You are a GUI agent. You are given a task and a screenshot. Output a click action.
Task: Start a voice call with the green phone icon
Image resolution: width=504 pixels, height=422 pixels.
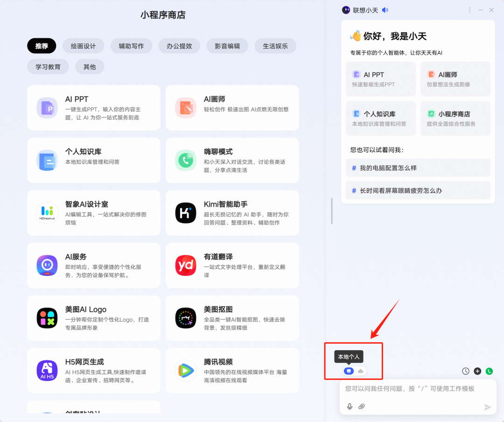(489, 371)
